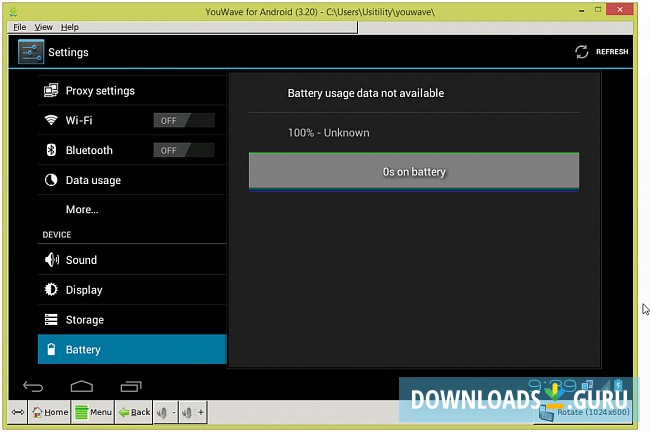650x432 pixels.
Task: Open the File menu
Action: tap(19, 27)
